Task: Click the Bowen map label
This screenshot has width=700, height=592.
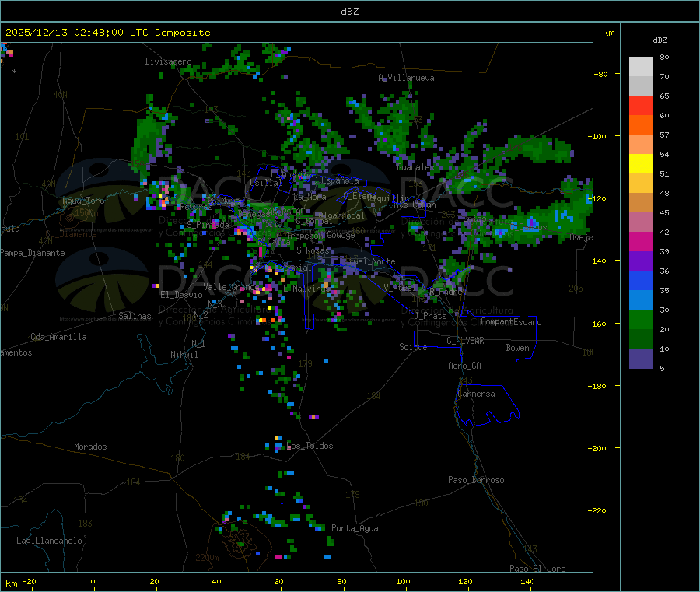Action: (x=517, y=348)
